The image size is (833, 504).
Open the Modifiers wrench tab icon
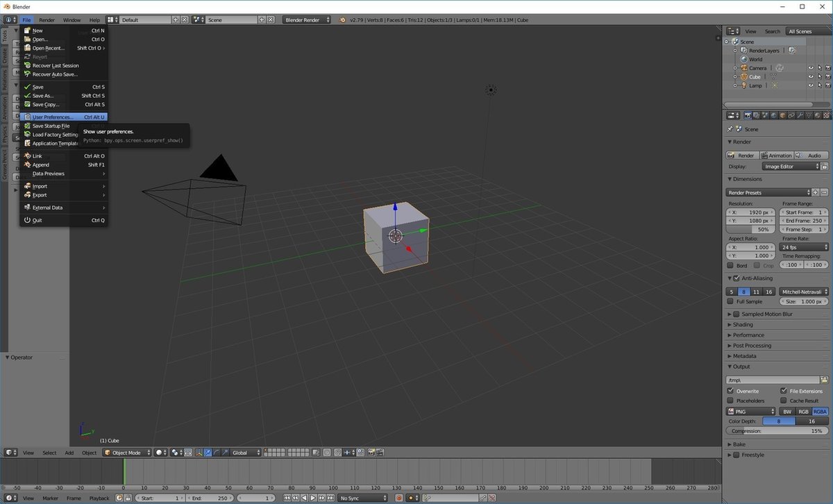pos(800,115)
